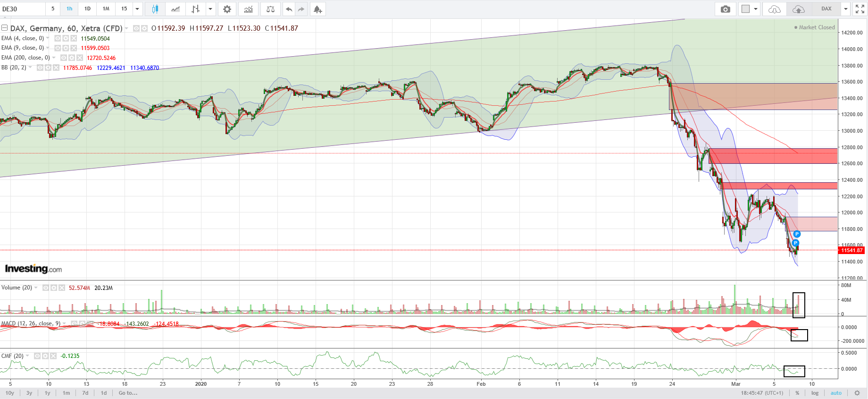
Task: Click the time zone clock 18:45:47 (UTC+1)
Action: [x=762, y=393]
